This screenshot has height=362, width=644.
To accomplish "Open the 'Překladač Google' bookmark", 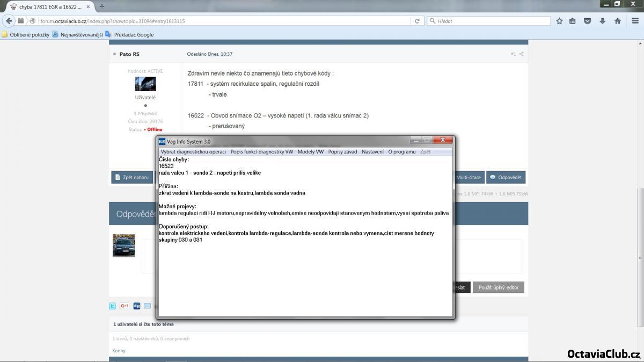I will pos(133,34).
